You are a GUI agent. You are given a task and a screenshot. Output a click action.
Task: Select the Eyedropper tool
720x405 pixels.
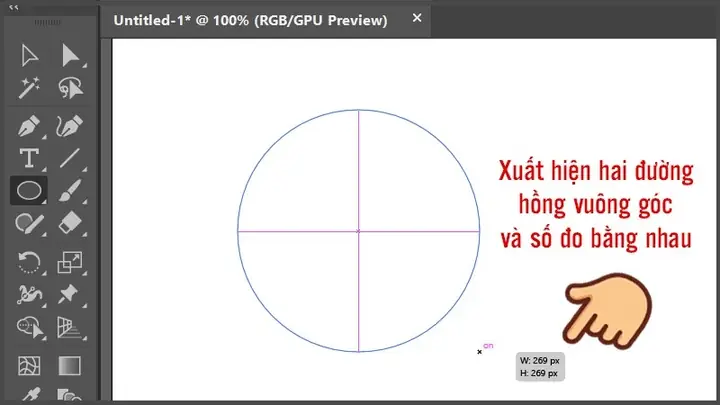[x=30, y=396]
